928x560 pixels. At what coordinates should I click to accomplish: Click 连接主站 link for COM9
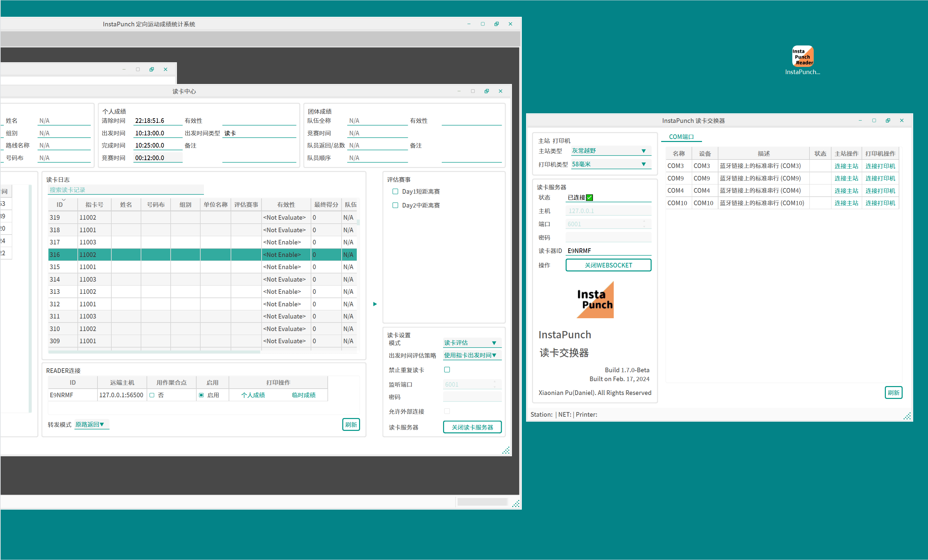tap(846, 178)
